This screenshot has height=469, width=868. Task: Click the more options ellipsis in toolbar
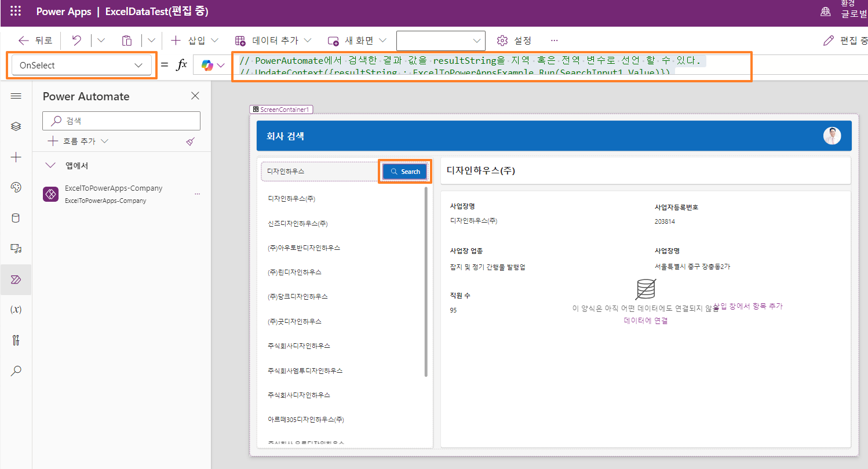554,41
